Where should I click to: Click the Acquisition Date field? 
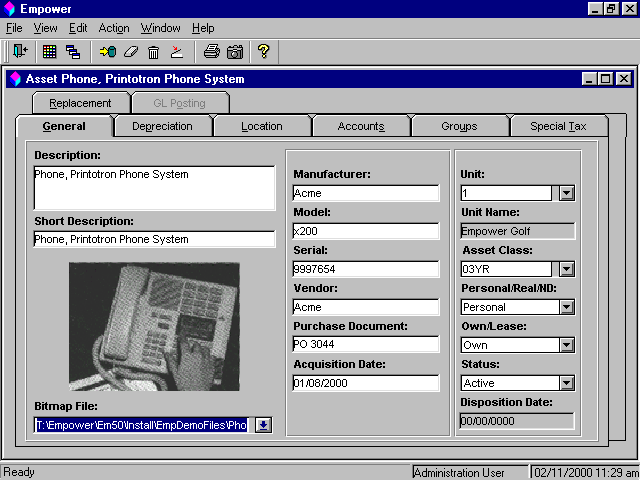click(x=366, y=383)
